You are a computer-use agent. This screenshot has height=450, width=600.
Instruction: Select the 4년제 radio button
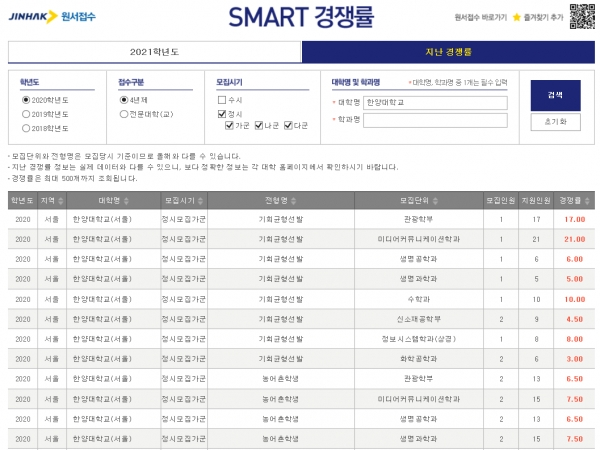click(124, 100)
